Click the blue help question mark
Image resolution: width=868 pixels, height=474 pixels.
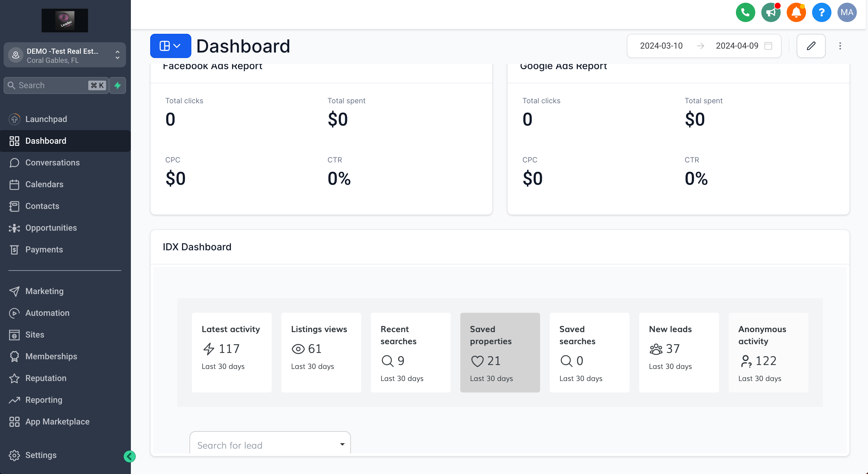821,12
